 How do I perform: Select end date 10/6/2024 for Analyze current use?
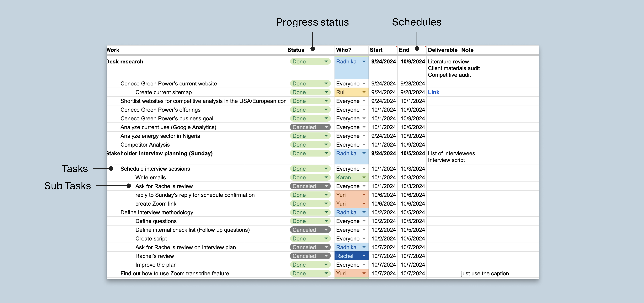point(412,127)
